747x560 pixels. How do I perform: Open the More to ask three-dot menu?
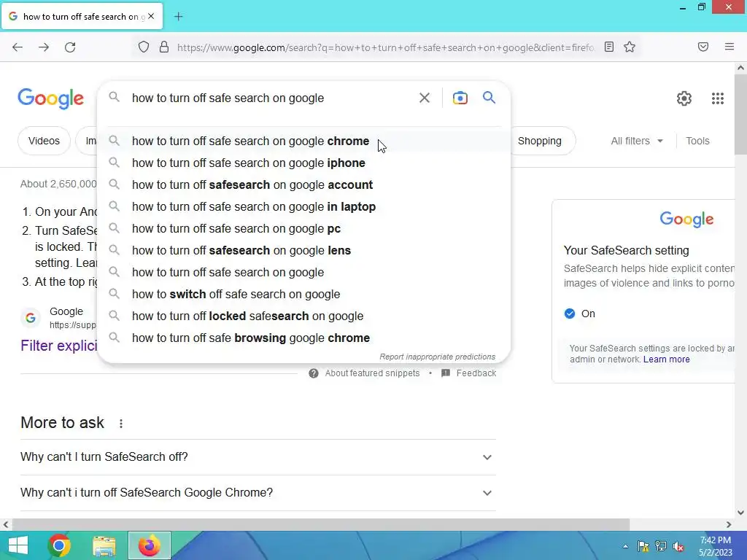[121, 424]
